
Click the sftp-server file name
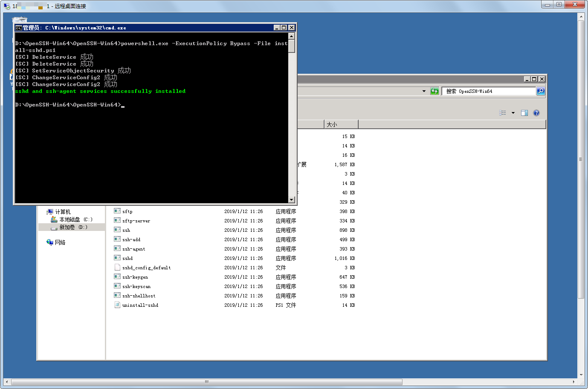(x=136, y=221)
